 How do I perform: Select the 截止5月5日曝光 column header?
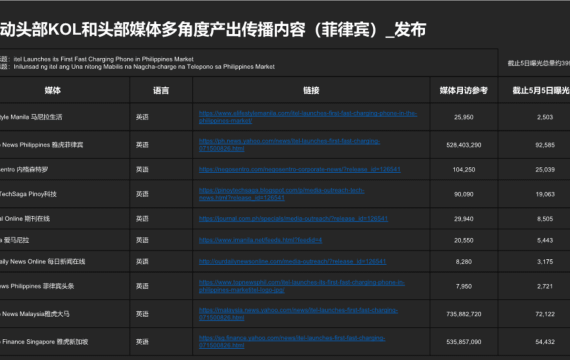541,91
